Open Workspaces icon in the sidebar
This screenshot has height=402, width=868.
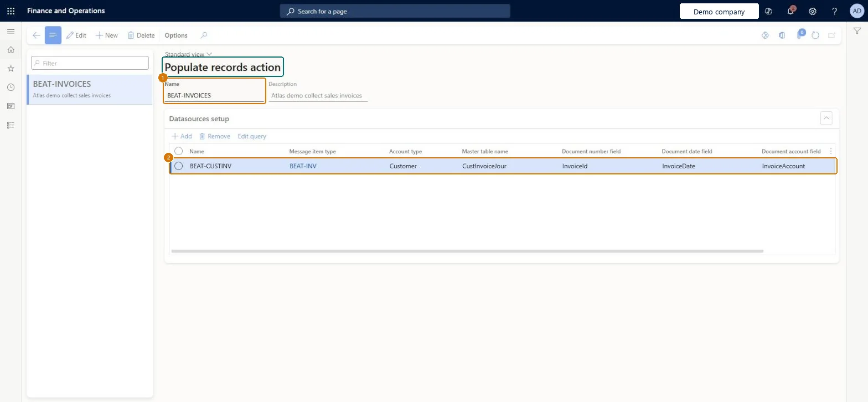pos(11,106)
